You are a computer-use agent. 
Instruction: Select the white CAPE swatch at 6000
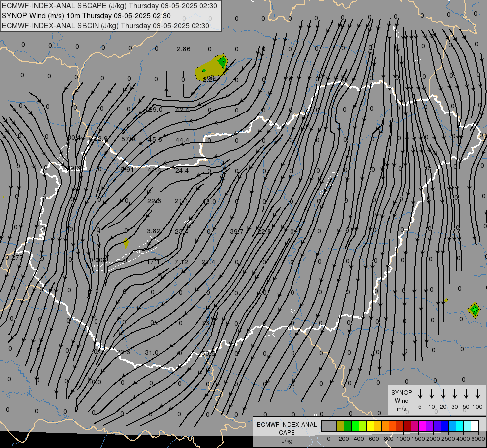click(475, 426)
